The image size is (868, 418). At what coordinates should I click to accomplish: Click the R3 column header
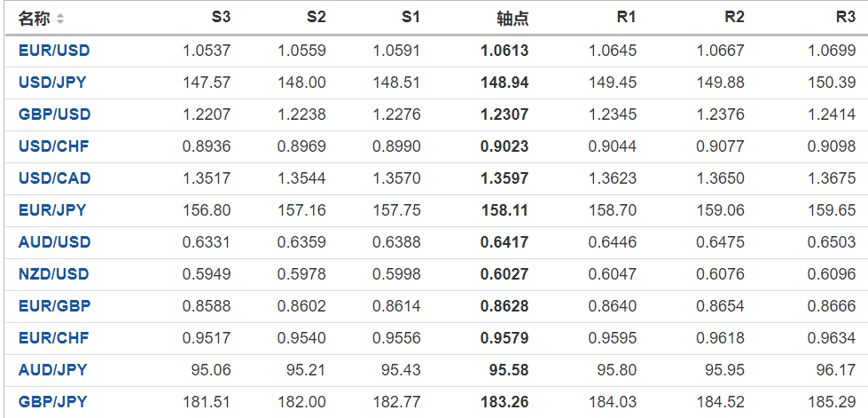pyautogui.click(x=845, y=17)
